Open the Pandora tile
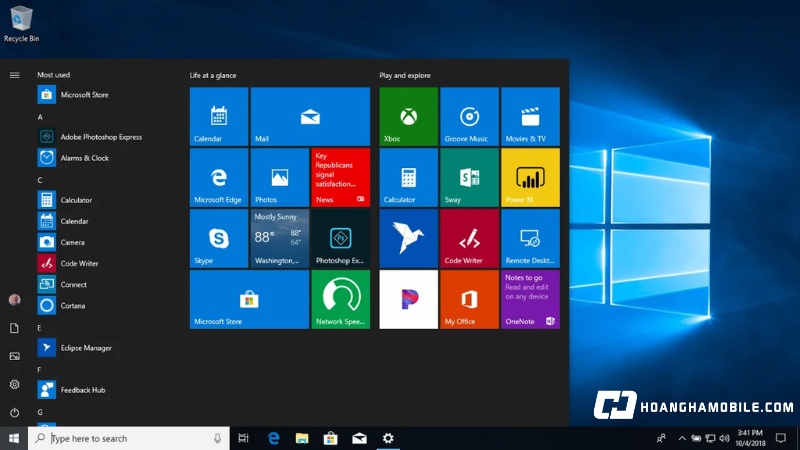800x450 pixels. [409, 299]
